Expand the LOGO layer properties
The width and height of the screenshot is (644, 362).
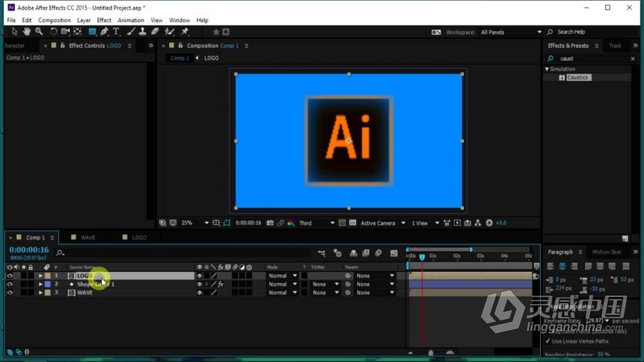click(40, 275)
